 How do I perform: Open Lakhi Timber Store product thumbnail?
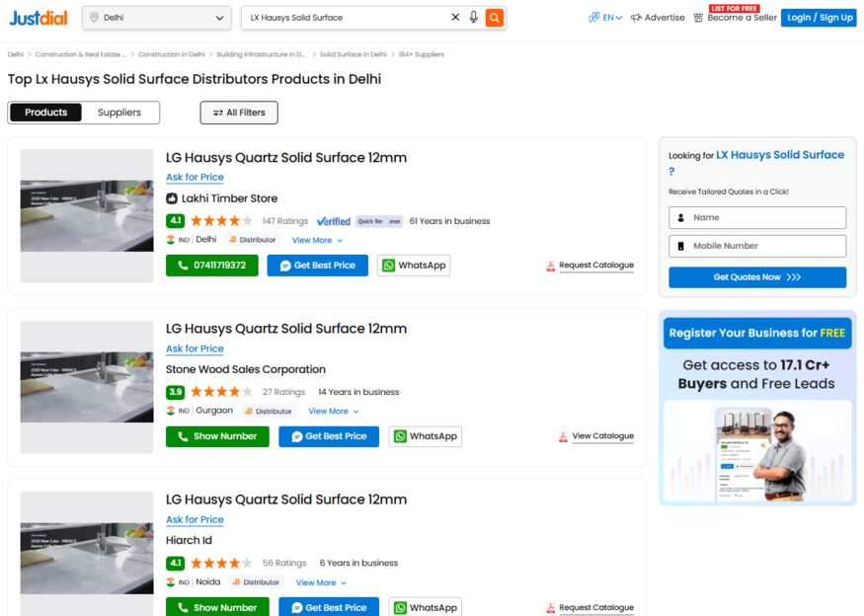click(x=87, y=216)
